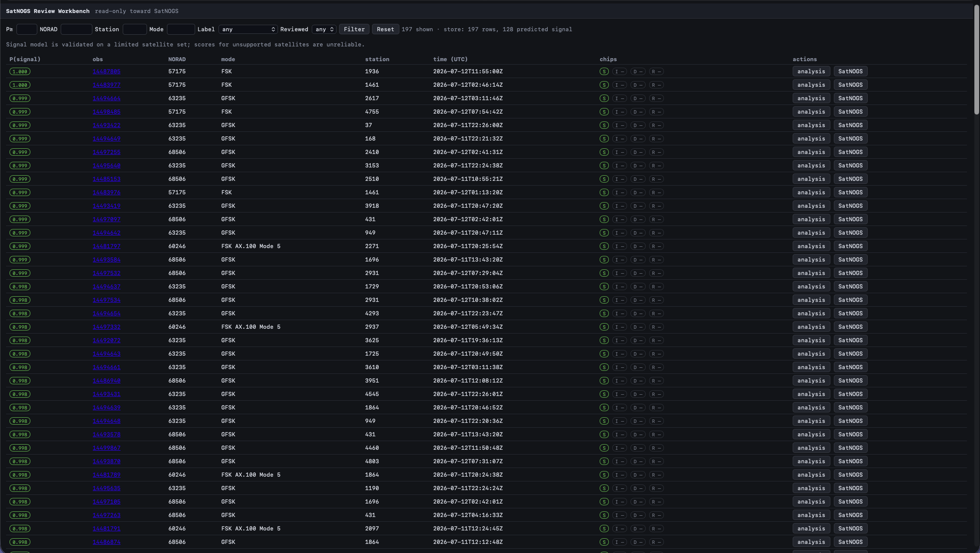Click the I chip in observation 14483976 row
This screenshot has width=980, height=553.
coord(619,193)
